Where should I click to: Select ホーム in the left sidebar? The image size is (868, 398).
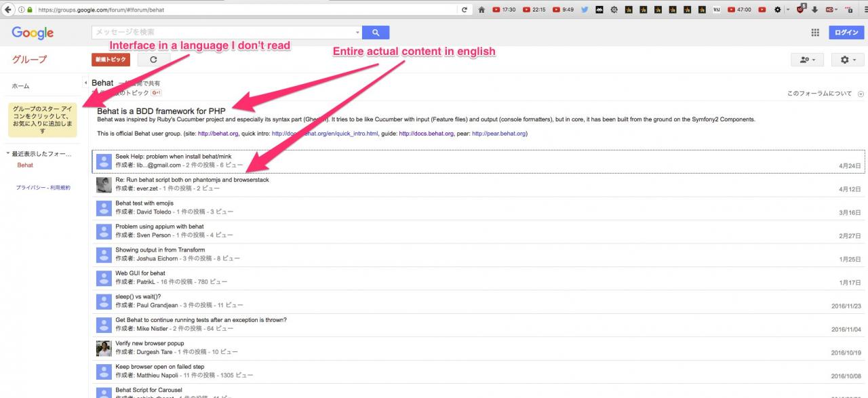(20, 86)
